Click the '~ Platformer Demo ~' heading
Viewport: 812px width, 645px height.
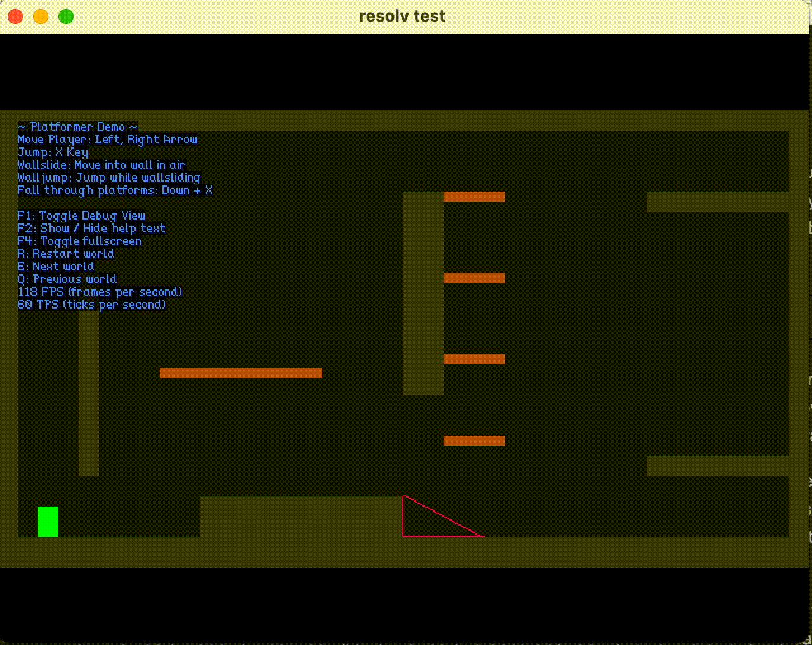[x=77, y=126]
